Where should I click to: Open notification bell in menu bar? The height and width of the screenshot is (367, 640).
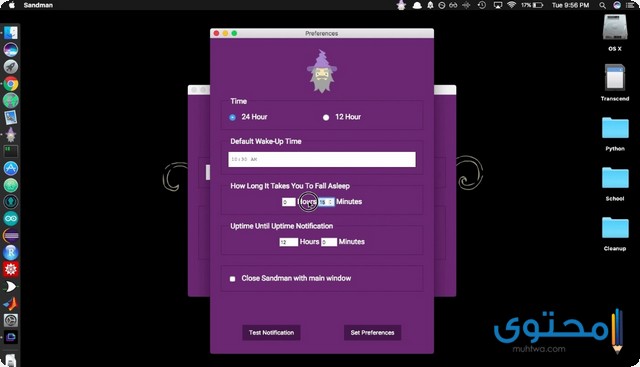tap(430, 5)
